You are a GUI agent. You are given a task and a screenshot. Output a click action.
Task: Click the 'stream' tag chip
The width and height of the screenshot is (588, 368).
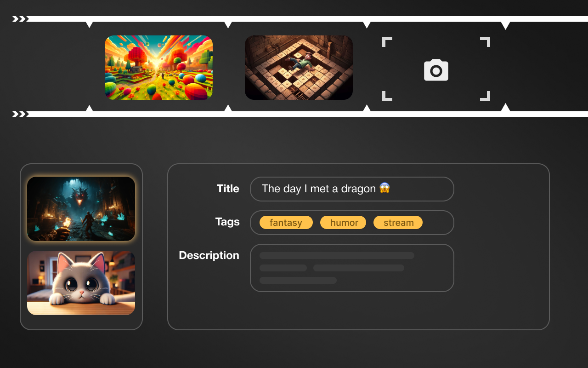(398, 223)
